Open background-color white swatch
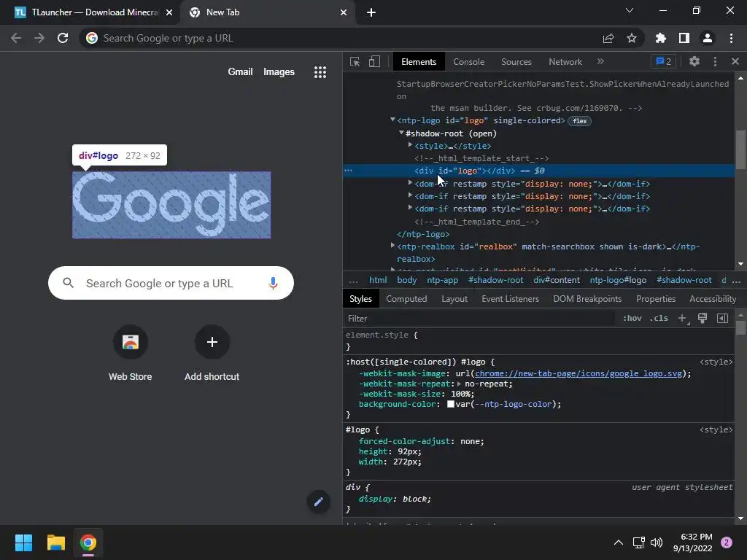 pyautogui.click(x=450, y=404)
